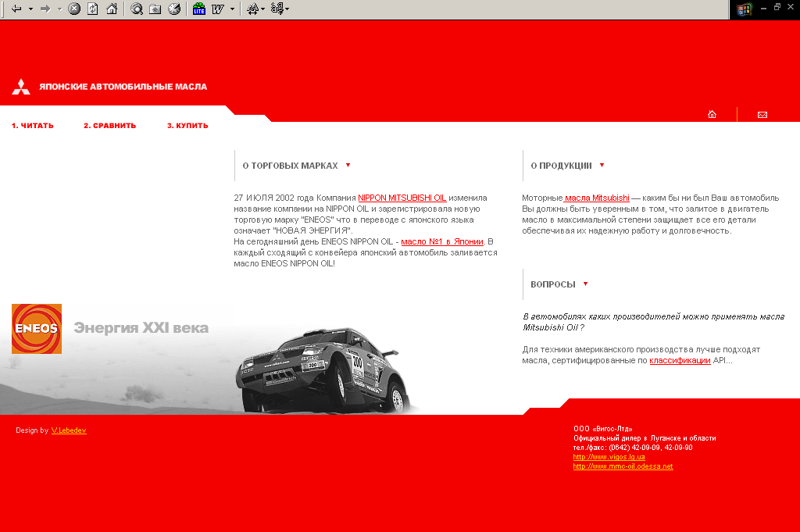
Task: Click the W editor icon in the toolbar
Action: click(x=219, y=9)
